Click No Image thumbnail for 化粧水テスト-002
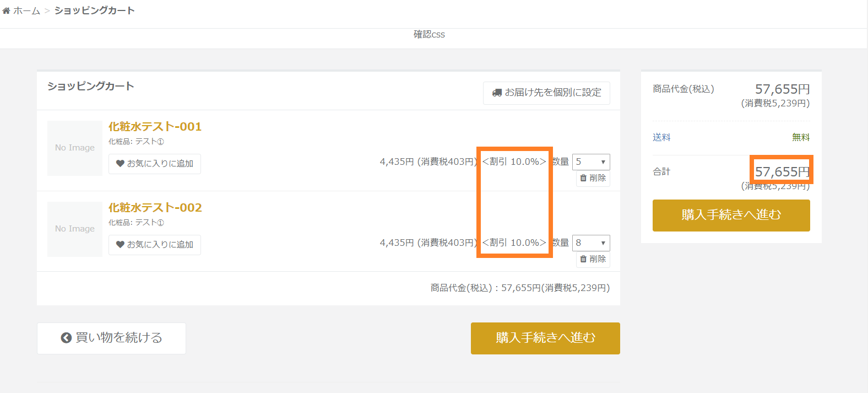Screen dimensions: 868x393 click(x=75, y=229)
